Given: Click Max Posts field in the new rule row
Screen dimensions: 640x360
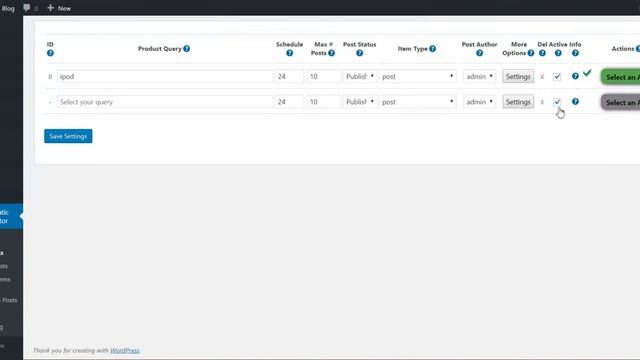Looking at the screenshot, I should (324, 102).
